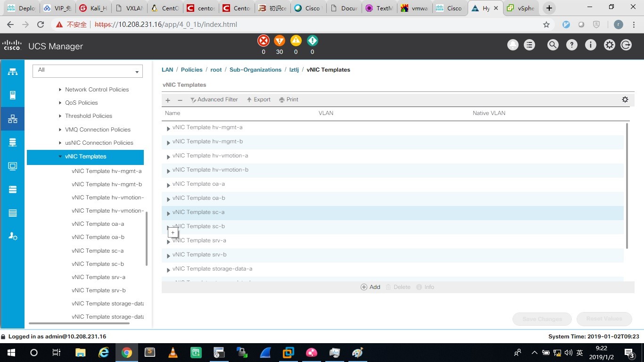The width and height of the screenshot is (644, 362).
Task: Open the All filter dropdown
Action: 88,71
